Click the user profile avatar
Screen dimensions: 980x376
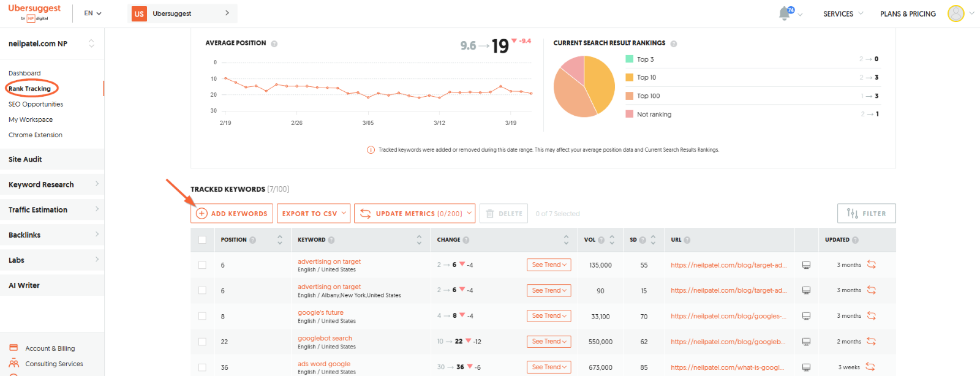956,13
